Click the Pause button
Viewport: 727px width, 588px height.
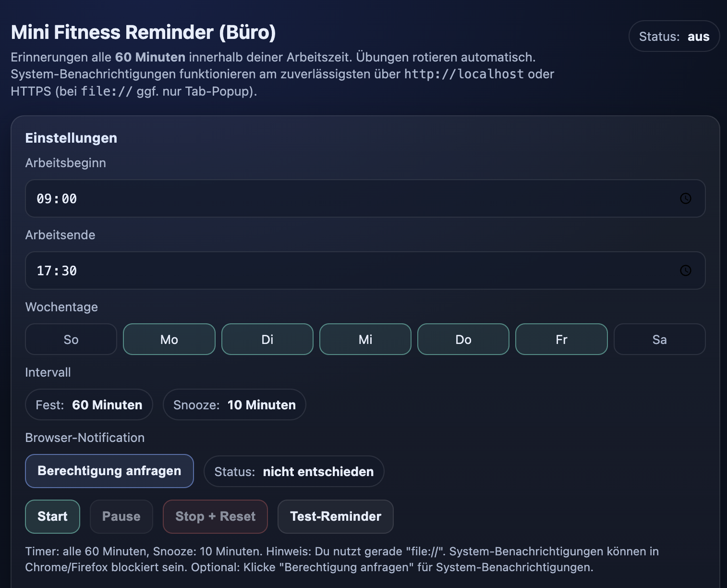(121, 516)
